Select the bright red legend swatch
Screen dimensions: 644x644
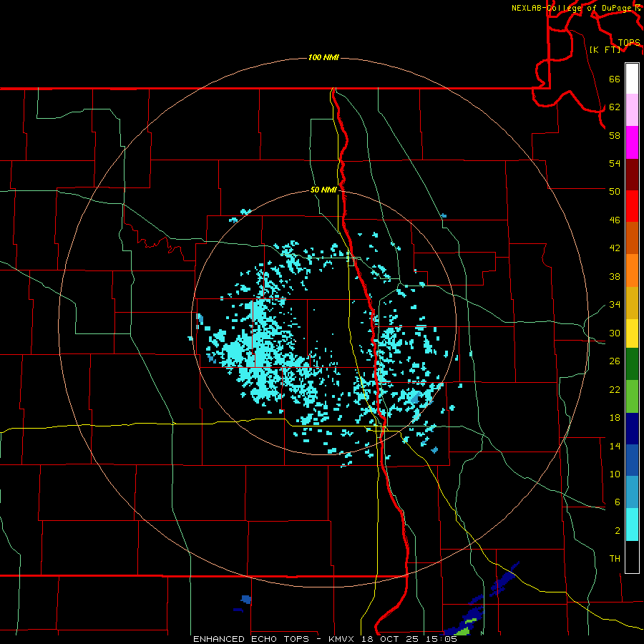[x=632, y=206]
